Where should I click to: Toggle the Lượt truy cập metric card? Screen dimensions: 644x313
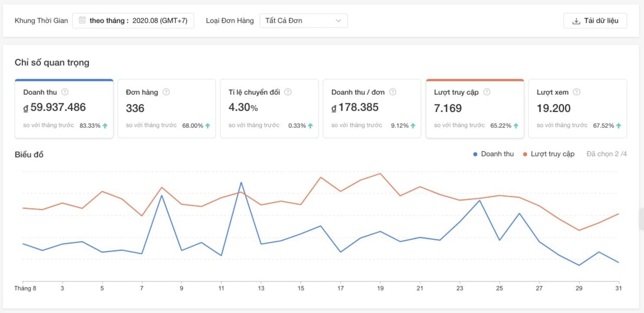click(475, 109)
